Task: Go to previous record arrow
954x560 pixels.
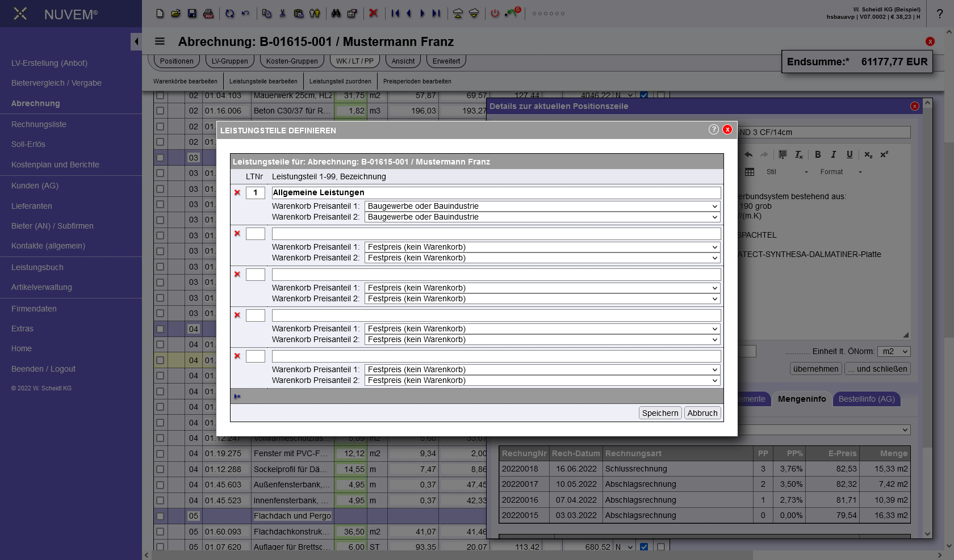Action: (x=409, y=13)
